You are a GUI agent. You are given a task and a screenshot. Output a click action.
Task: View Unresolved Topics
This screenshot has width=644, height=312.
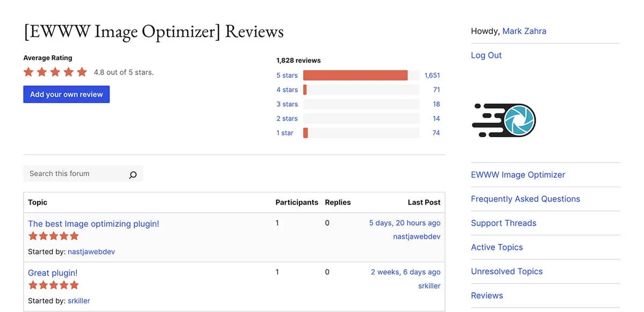507,271
